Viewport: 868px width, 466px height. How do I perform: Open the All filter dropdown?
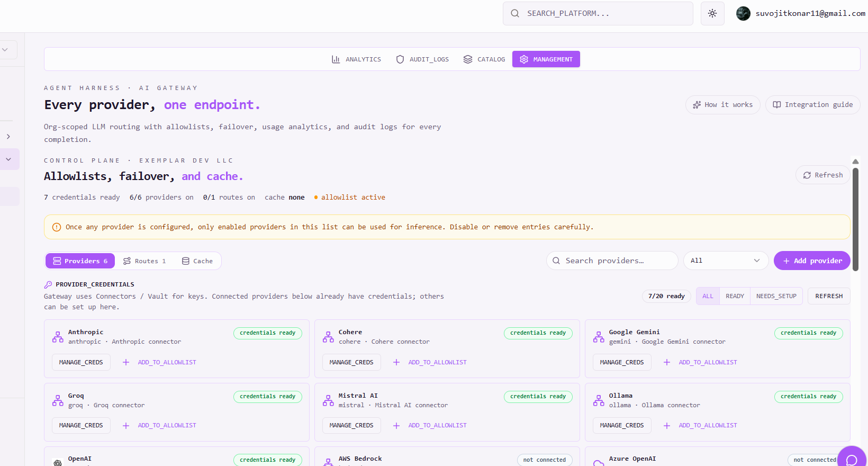tap(726, 261)
